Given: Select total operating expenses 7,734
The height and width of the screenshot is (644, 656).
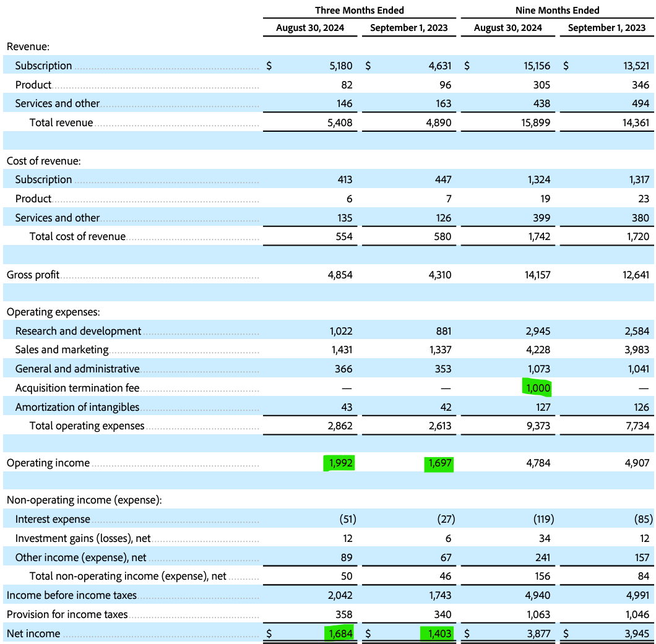Looking at the screenshot, I should point(638,426).
